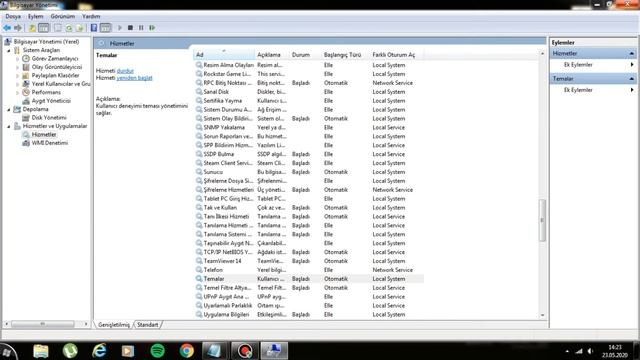Viewport: 640px width, 360px height.
Task: Toggle Show/Hide Console Tree toolbar icon
Action: coord(43,28)
